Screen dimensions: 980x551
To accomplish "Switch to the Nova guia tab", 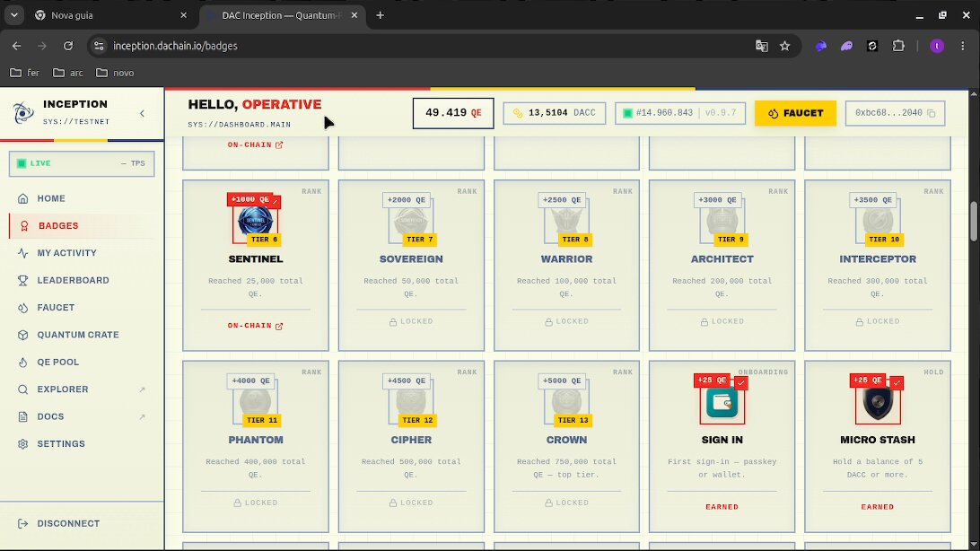I will (x=110, y=15).
